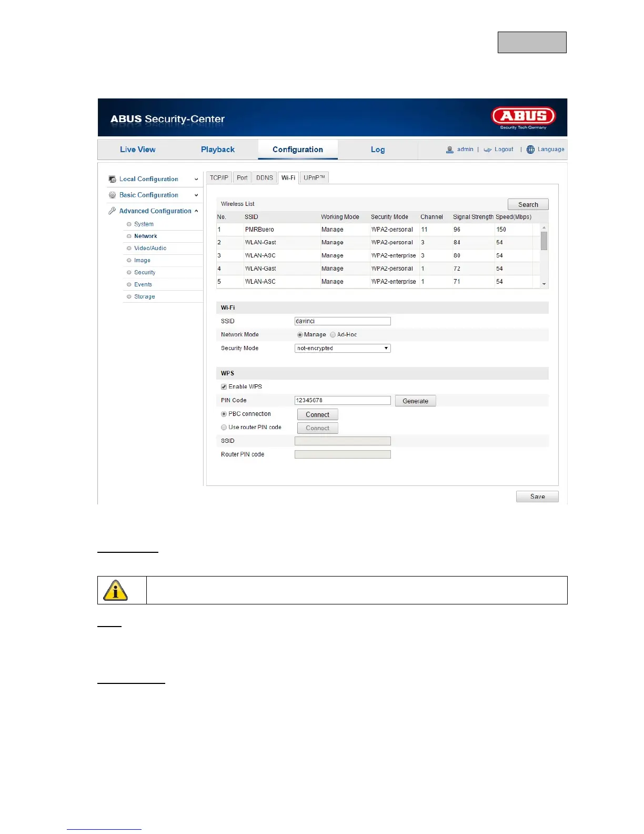Switch to the Live View tab
644x834 pixels.
[x=138, y=150]
